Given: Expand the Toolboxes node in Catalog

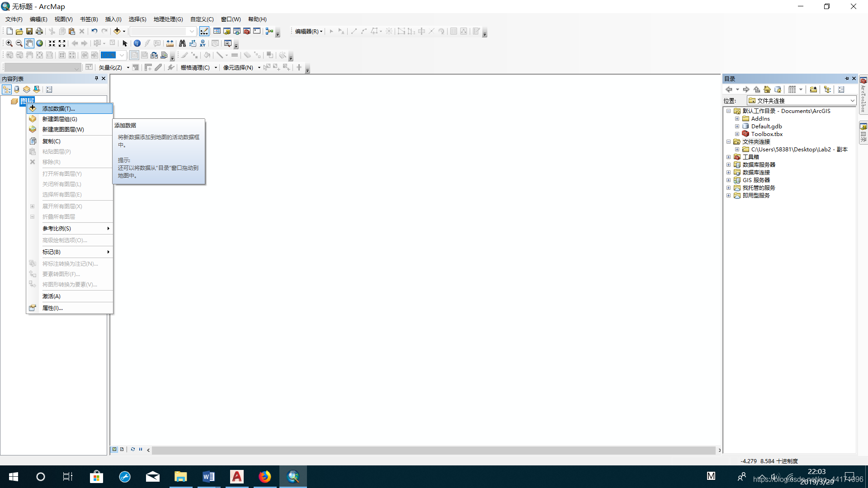Looking at the screenshot, I should click(x=728, y=157).
